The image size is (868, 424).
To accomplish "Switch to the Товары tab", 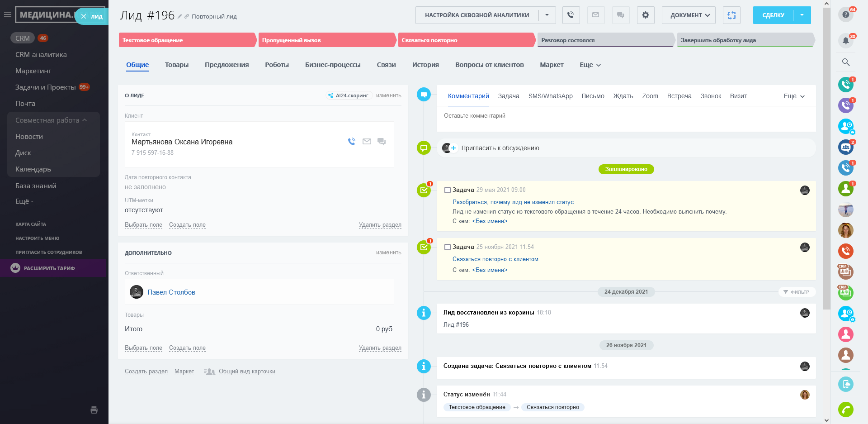I will point(176,65).
